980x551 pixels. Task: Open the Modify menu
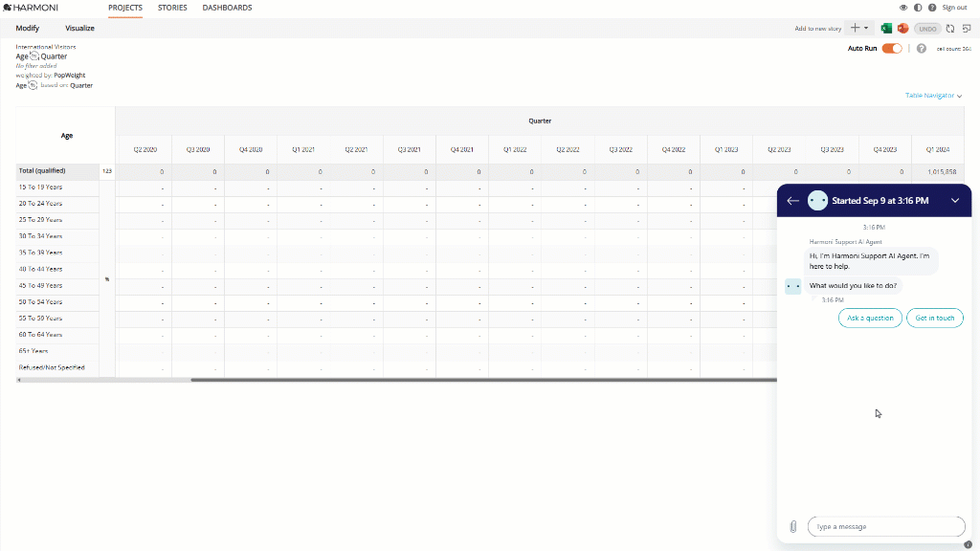(x=28, y=28)
